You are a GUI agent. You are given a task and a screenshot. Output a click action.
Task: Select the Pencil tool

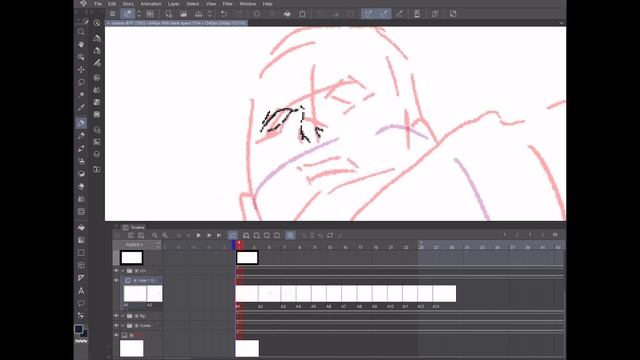coord(81,136)
